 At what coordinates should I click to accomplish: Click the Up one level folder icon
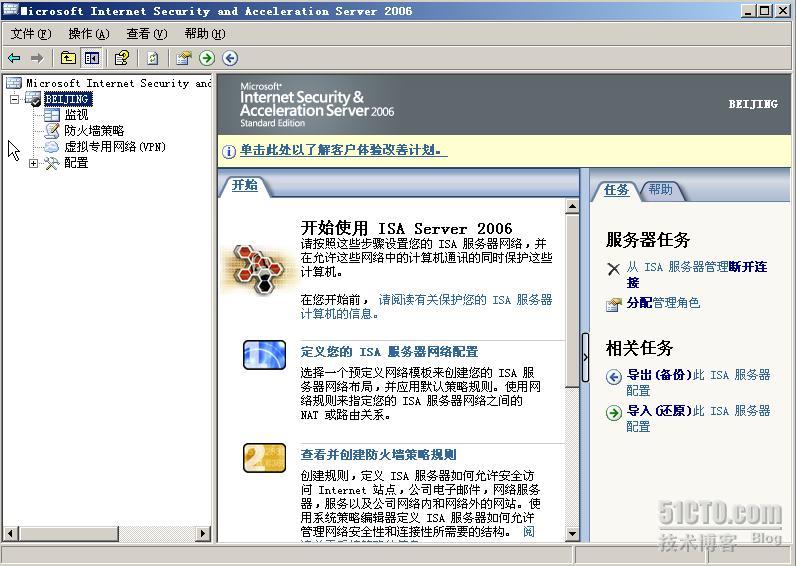coord(68,58)
